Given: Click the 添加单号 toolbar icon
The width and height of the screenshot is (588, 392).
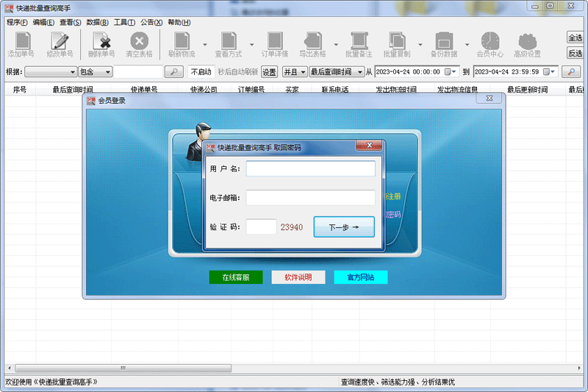Looking at the screenshot, I should (x=21, y=45).
